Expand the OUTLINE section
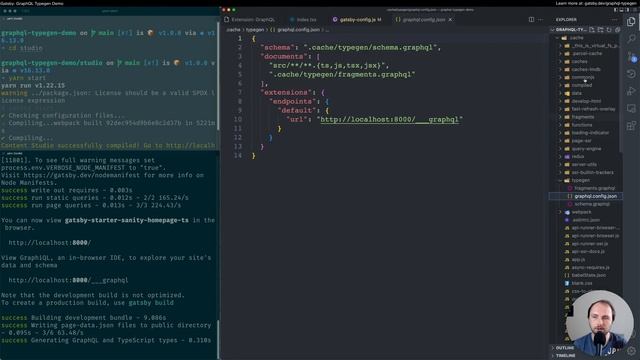This screenshot has width=640, height=360. pos(564,348)
